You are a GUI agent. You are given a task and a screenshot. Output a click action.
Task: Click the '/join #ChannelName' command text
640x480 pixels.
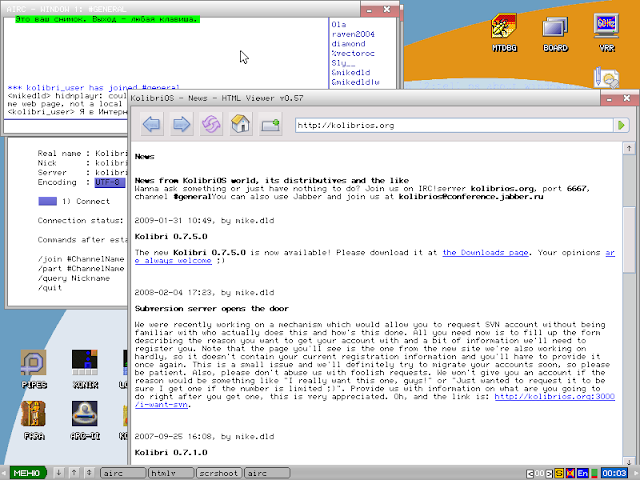click(x=81, y=259)
